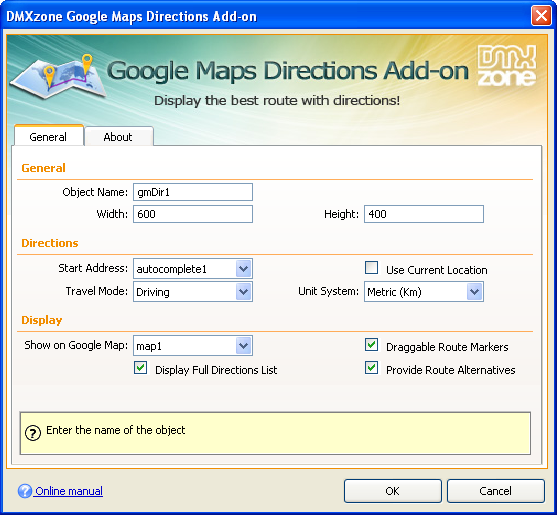Close the dialog with the red X button
This screenshot has width=557, height=515.
[541, 16]
